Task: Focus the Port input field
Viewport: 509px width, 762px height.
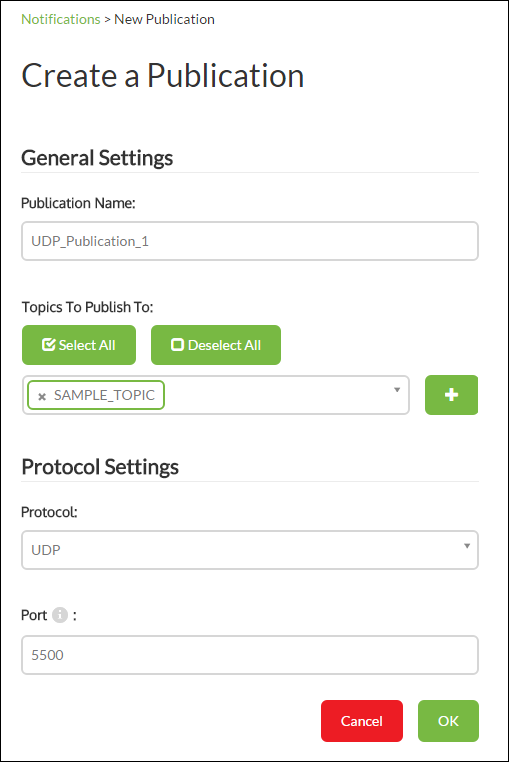Action: [250, 655]
